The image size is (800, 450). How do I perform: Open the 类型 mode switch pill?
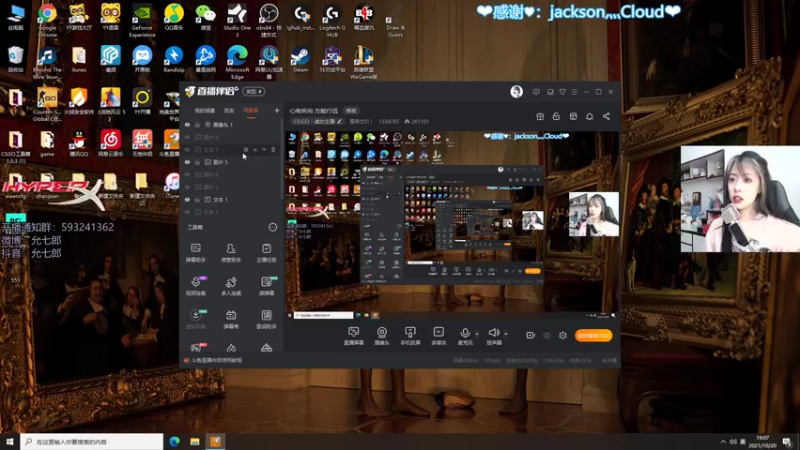(x=254, y=92)
